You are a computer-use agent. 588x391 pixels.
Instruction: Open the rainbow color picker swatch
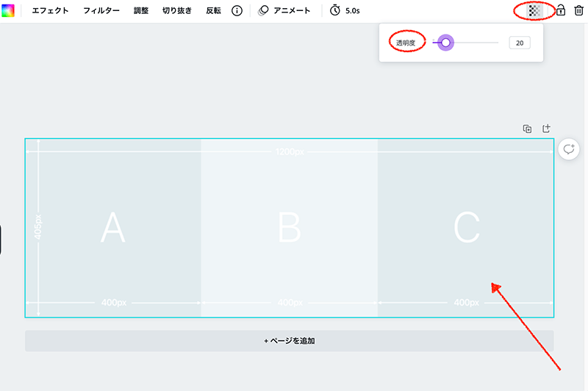8,10
